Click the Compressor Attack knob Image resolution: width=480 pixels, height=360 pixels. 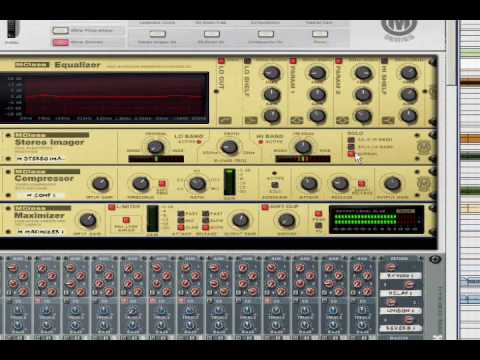click(309, 184)
